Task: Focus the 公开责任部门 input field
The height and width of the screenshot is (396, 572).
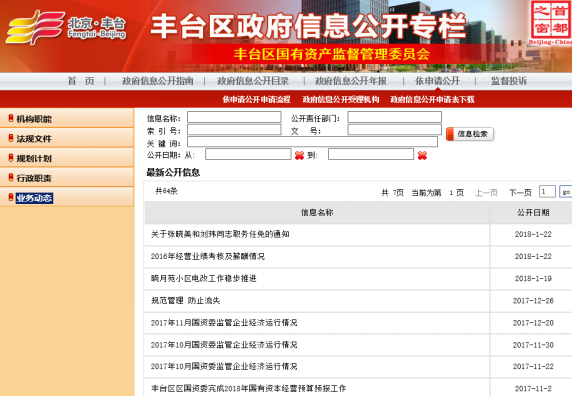Action: 395,117
